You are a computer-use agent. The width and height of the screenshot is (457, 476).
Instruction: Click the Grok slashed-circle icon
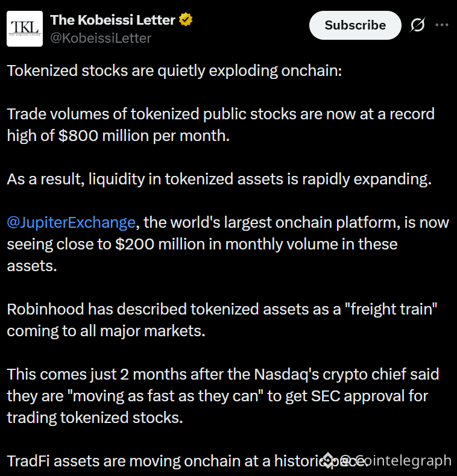point(417,25)
